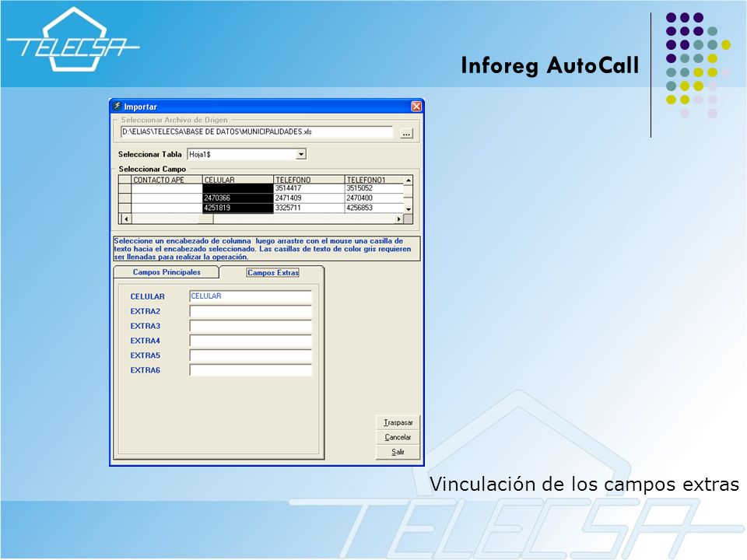
Task: Click grid horizontal scrollbar left arrow
Action: [126, 219]
